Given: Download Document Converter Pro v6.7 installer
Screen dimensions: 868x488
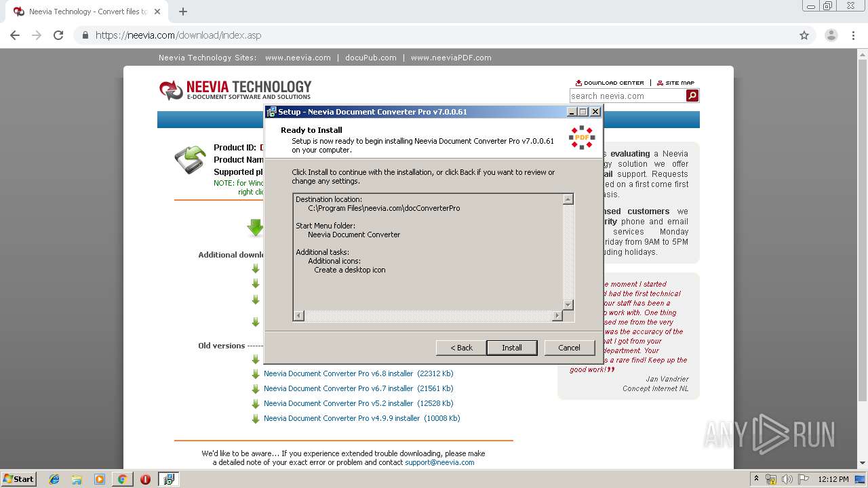Looking at the screenshot, I should point(359,388).
